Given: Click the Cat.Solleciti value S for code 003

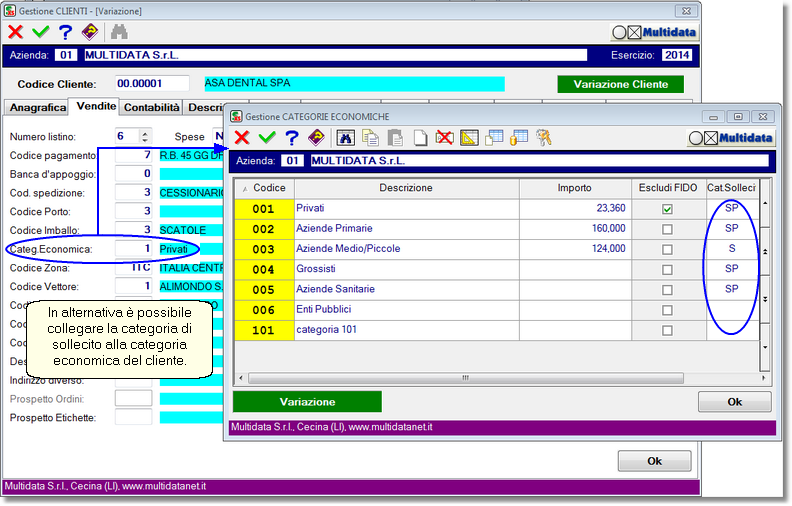Looking at the screenshot, I should 732,248.
